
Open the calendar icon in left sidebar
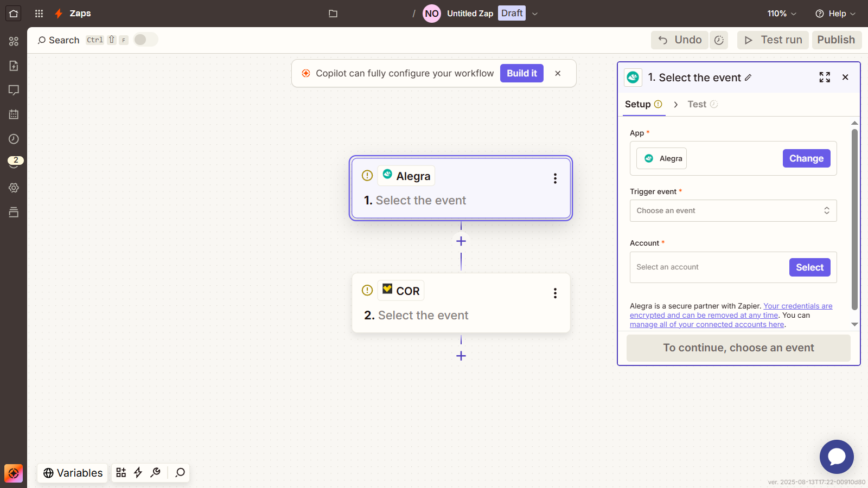[x=14, y=114]
